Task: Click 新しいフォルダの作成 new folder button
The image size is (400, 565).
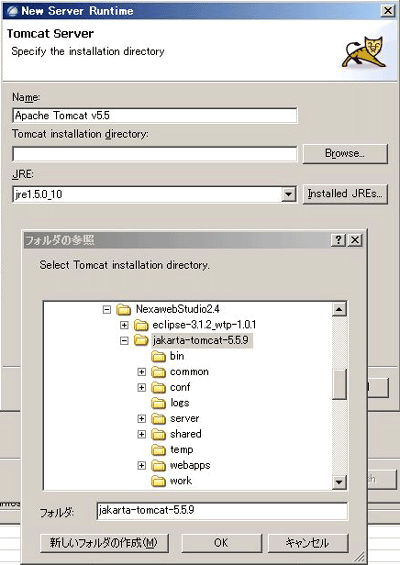Action: coord(104,543)
